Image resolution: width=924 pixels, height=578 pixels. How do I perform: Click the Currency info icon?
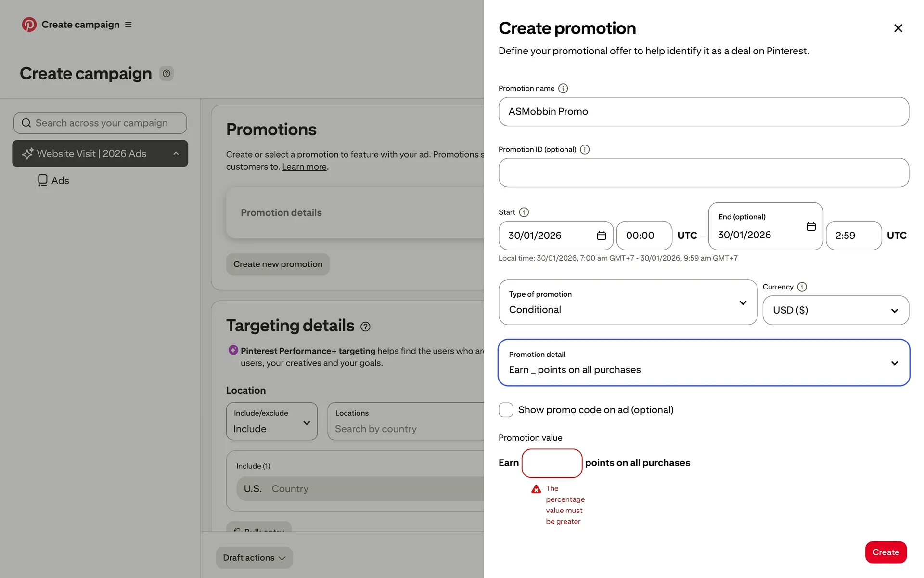(802, 287)
